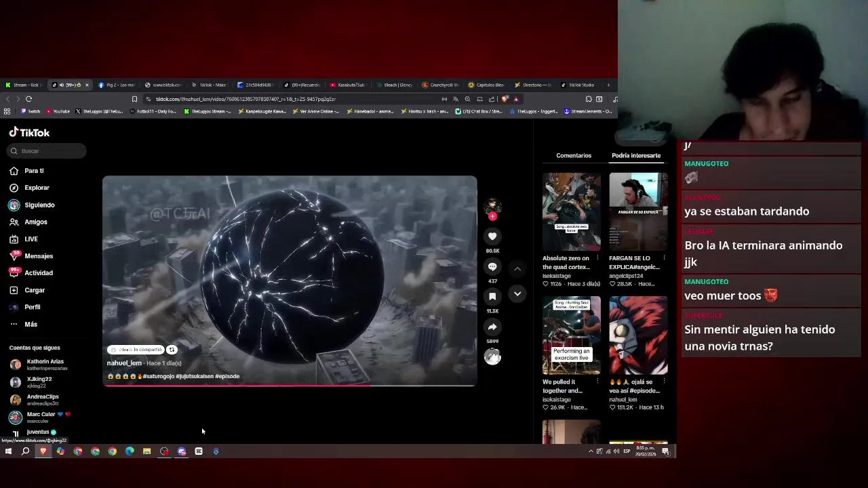Bookmark the video with the save icon
The image size is (868, 488).
[492, 296]
